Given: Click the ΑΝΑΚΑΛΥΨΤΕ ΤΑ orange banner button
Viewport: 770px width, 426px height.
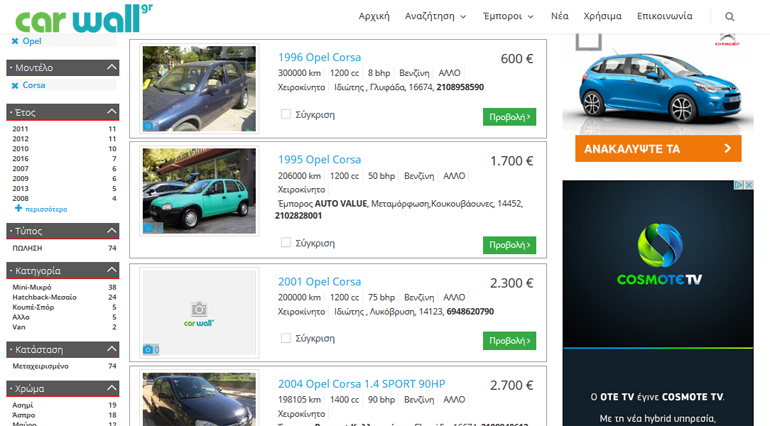Looking at the screenshot, I should click(658, 148).
